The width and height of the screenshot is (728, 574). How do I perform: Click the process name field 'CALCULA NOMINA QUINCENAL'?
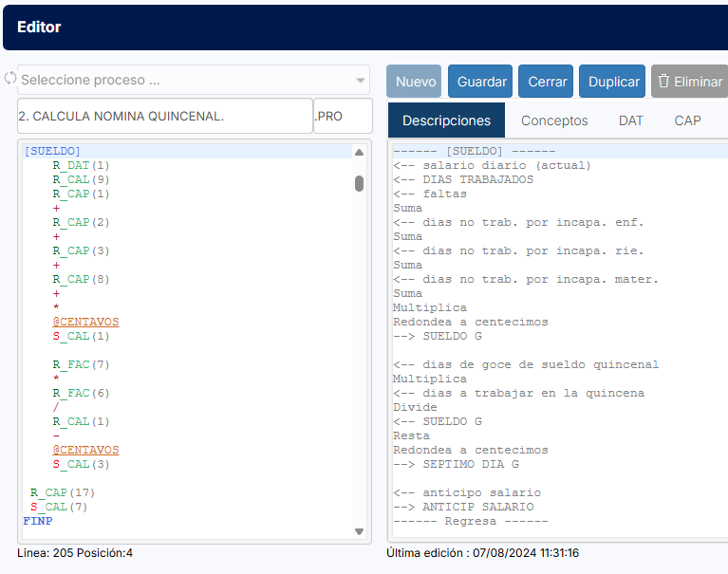164,116
